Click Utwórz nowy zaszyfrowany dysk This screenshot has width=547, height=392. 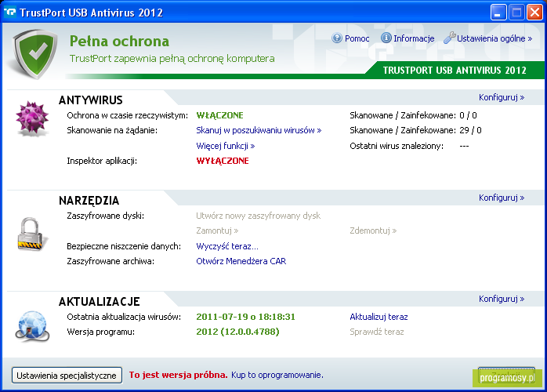(258, 216)
